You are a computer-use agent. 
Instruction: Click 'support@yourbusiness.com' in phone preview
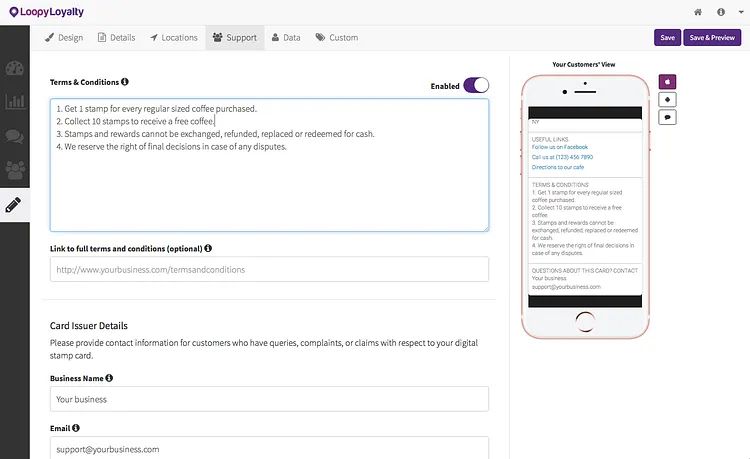(x=566, y=287)
